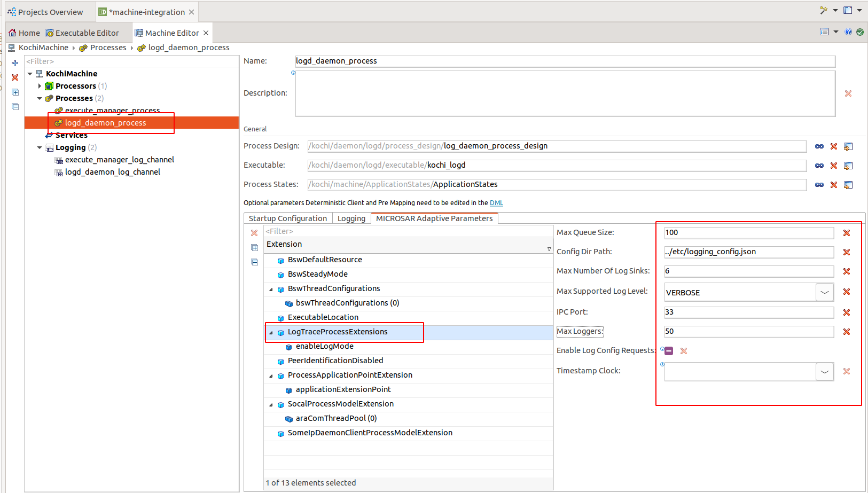The height and width of the screenshot is (493, 868).
Task: Select execute_manager_log_channel tree item
Action: pyautogui.click(x=120, y=160)
